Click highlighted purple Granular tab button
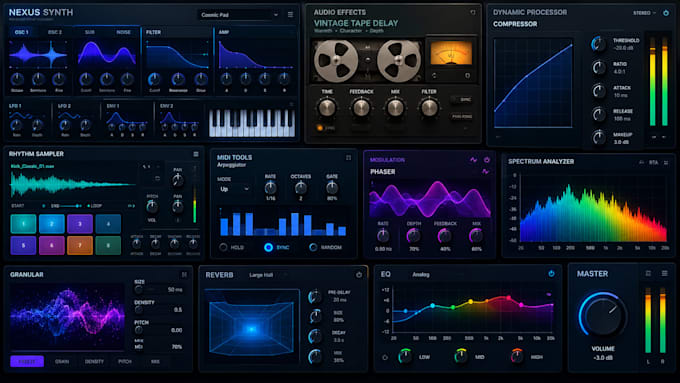Screen dimensions: 680x383 tap(27, 361)
